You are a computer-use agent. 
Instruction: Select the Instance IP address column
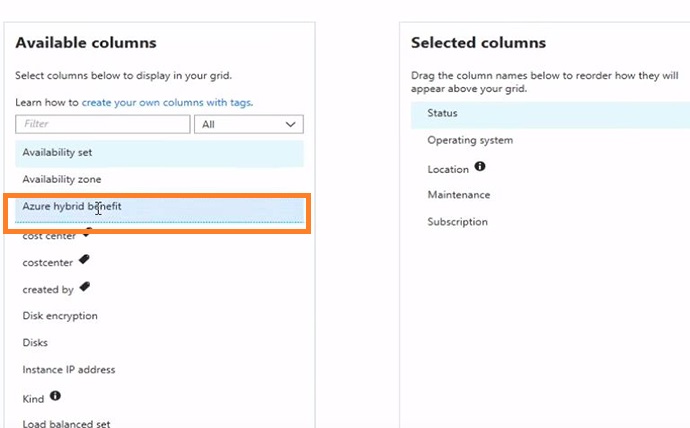[x=159, y=369]
